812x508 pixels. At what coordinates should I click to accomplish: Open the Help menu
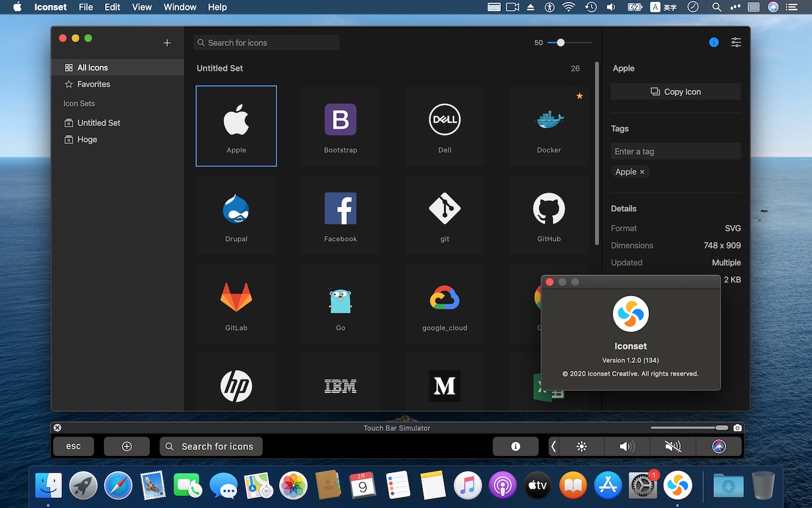click(x=217, y=7)
